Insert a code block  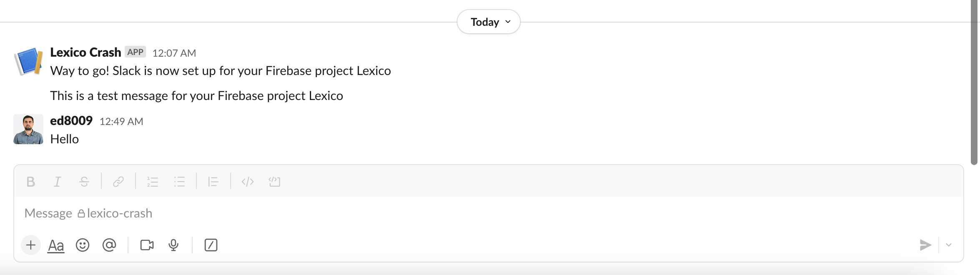click(x=274, y=182)
